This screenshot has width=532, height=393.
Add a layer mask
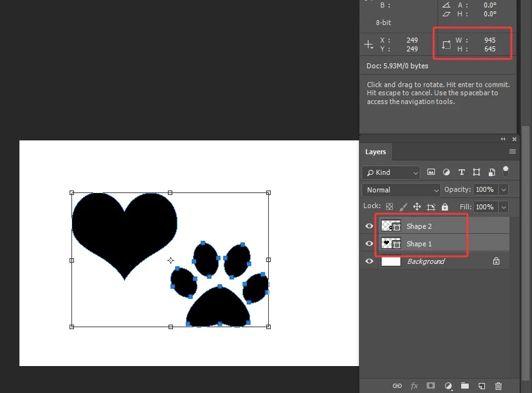click(x=431, y=385)
